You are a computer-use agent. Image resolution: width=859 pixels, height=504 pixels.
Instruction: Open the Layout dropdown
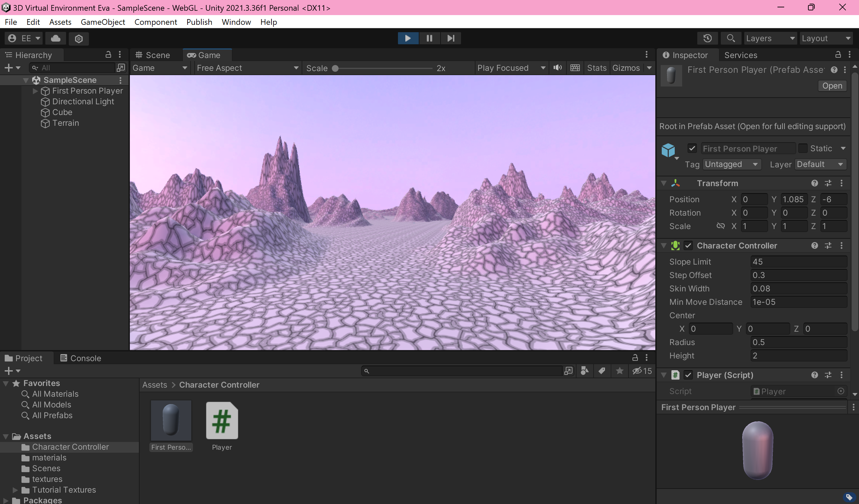826,38
